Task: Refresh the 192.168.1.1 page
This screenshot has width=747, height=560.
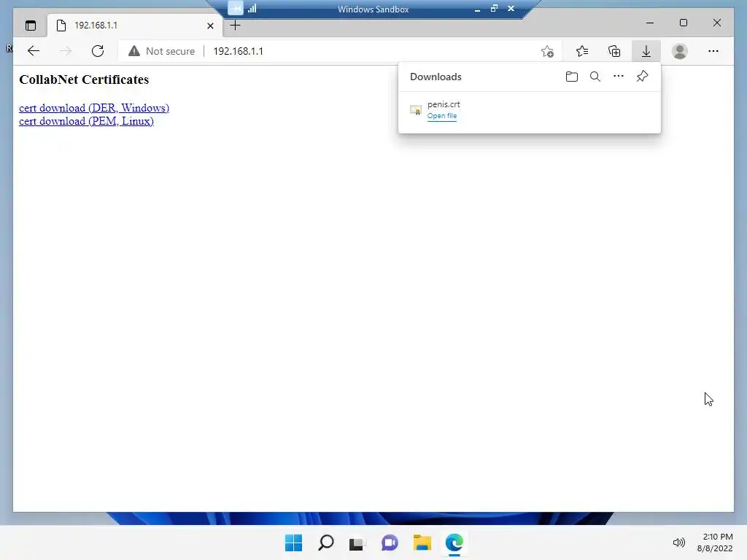Action: pos(98,51)
